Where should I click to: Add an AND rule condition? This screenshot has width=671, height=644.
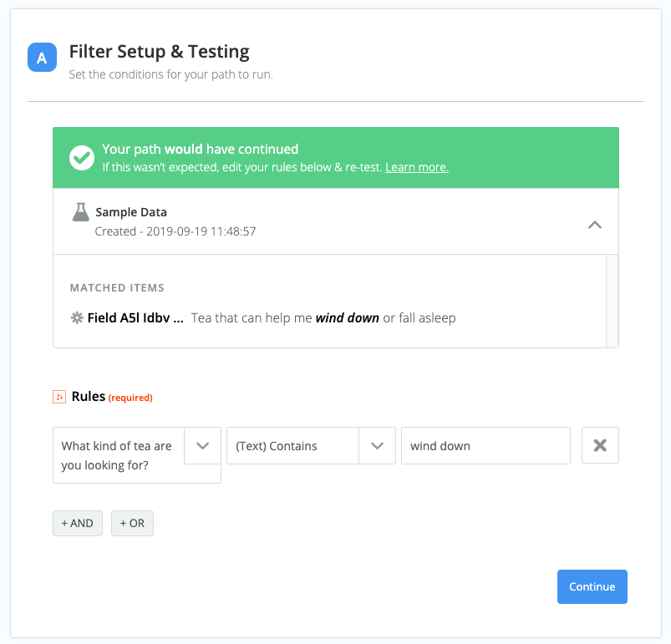click(78, 523)
